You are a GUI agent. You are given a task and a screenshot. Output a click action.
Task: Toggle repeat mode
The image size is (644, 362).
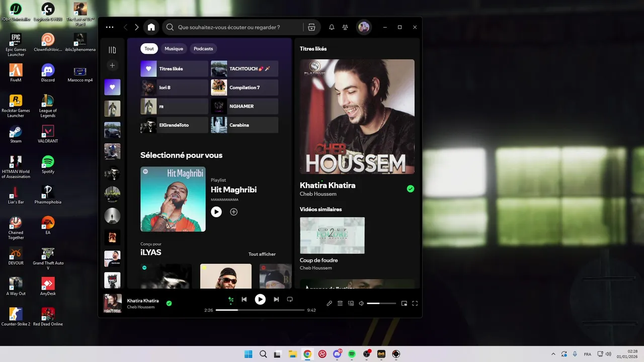(x=290, y=299)
